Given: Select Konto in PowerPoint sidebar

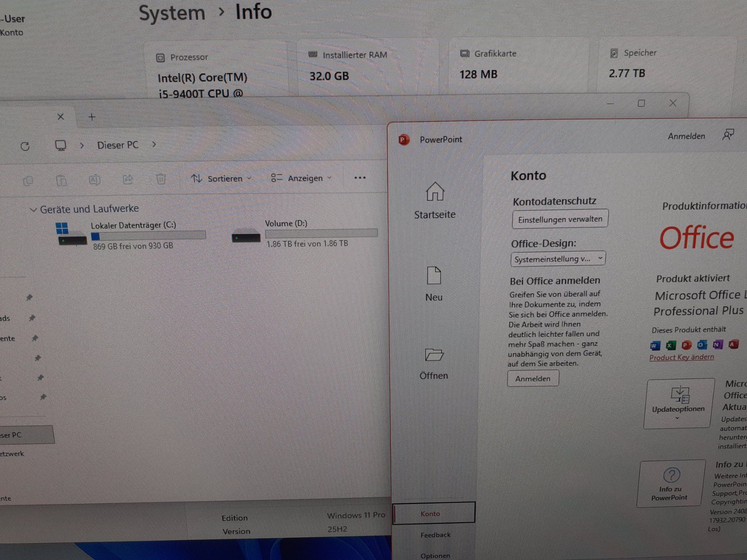Looking at the screenshot, I should [434, 514].
